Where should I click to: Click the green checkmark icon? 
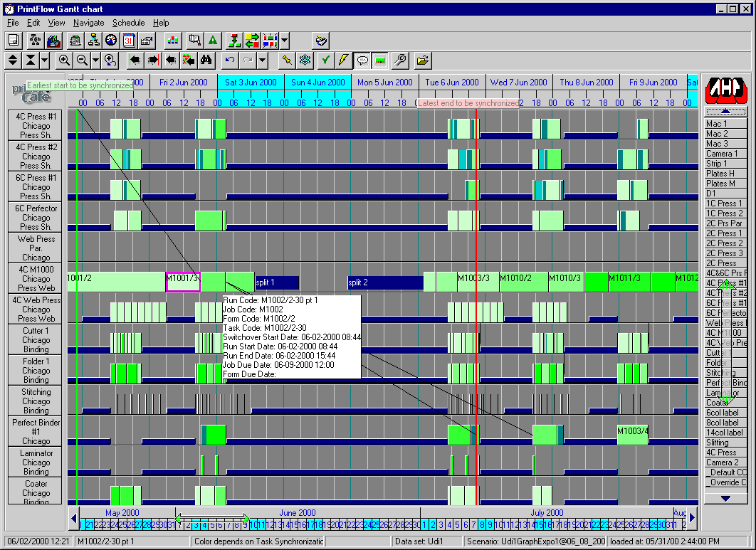pos(326,60)
